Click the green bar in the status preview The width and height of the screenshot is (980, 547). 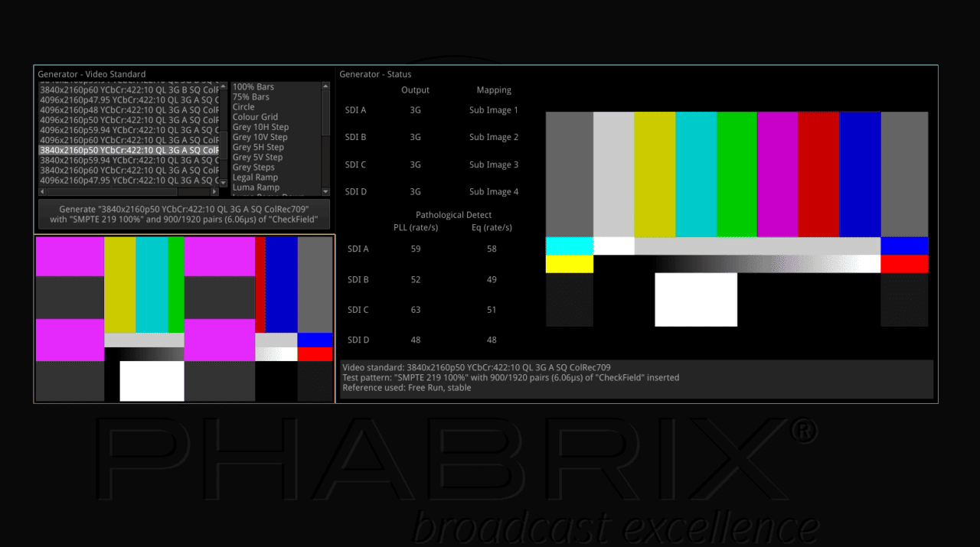click(x=737, y=174)
